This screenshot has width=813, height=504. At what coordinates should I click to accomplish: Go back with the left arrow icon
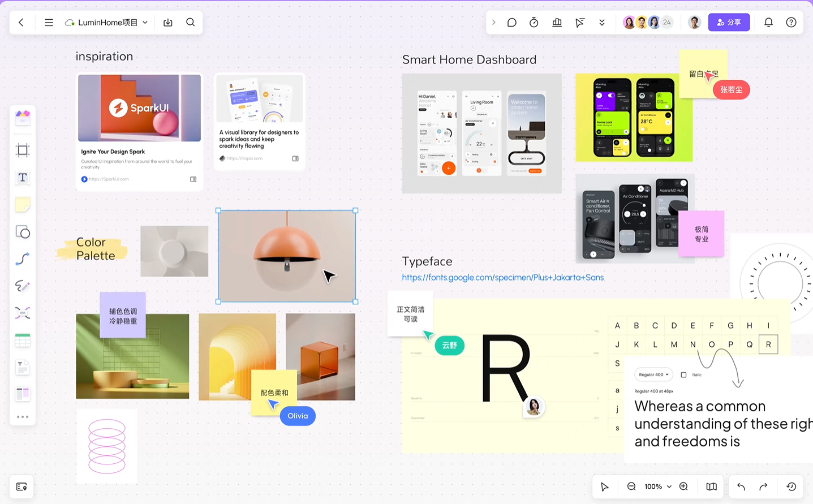(21, 23)
